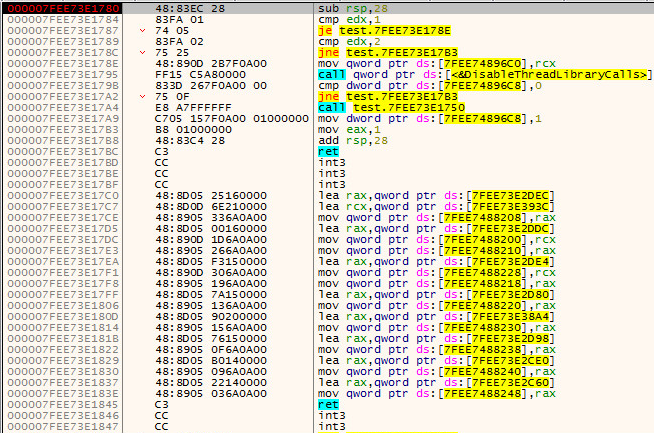Select 'lea rax,qword ptr ds:[7FEE73E2DEC]'
This screenshot has height=433, width=654.
pos(437,196)
